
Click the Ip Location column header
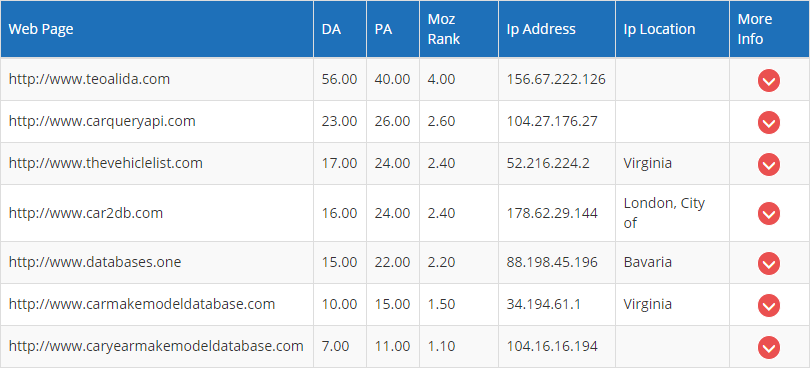(x=660, y=29)
